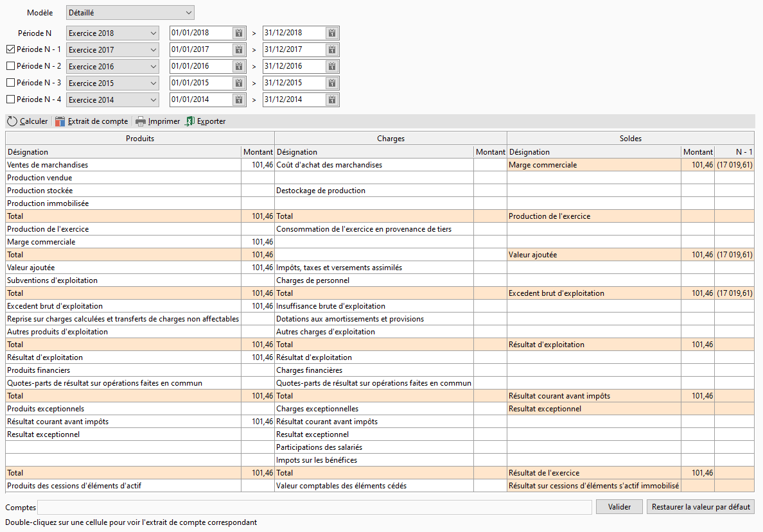Open the Exercice 2017 dropdown
The width and height of the screenshot is (763, 532).
(112, 49)
